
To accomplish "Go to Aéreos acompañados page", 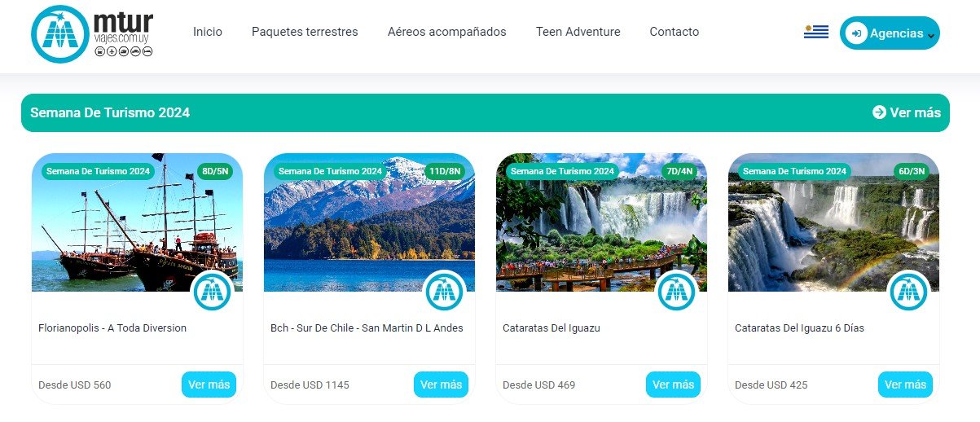I will coord(447,32).
